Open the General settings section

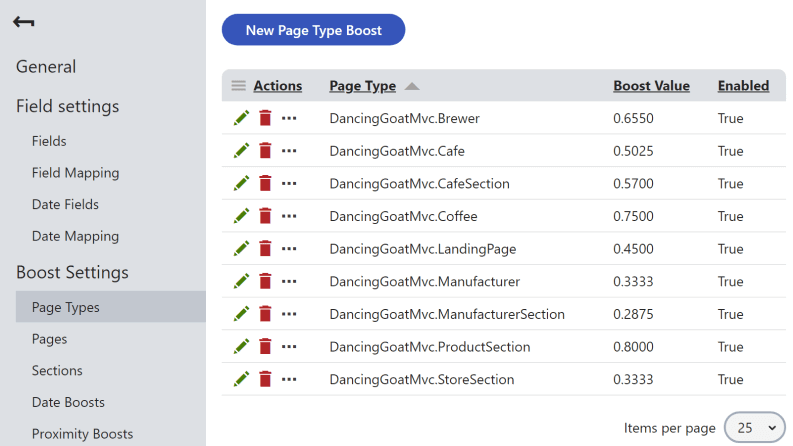[46, 67]
